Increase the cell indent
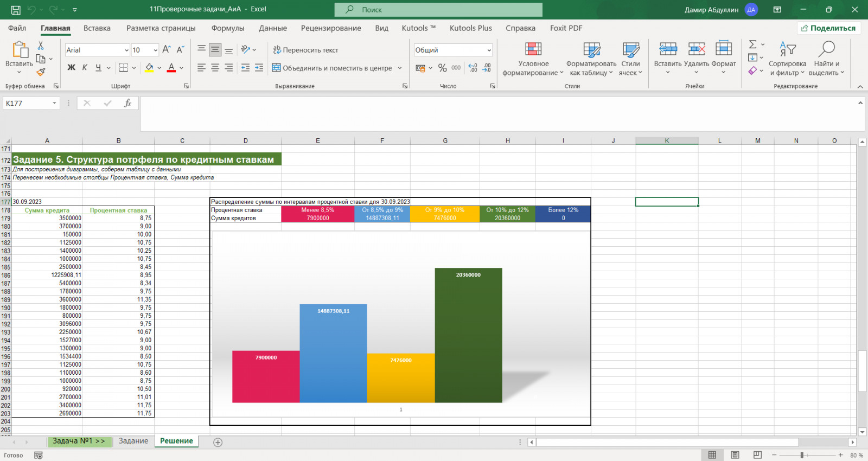The height and width of the screenshot is (461, 868). pyautogui.click(x=259, y=68)
